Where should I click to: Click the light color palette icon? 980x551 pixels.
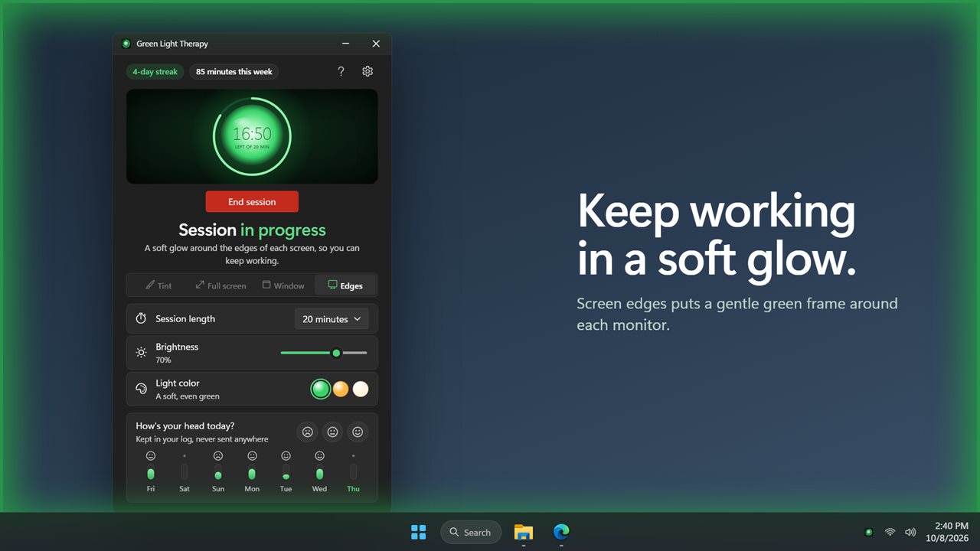point(141,389)
